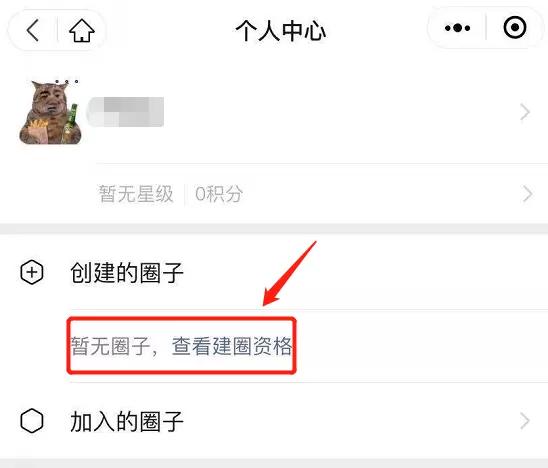Expand 加入的圈子 with right chevron

525,421
